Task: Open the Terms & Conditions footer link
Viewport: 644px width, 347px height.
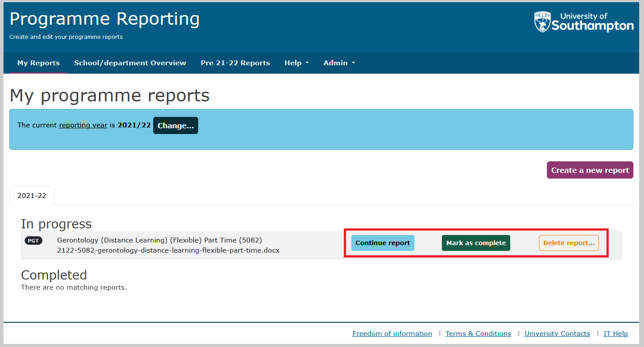Action: (x=478, y=334)
